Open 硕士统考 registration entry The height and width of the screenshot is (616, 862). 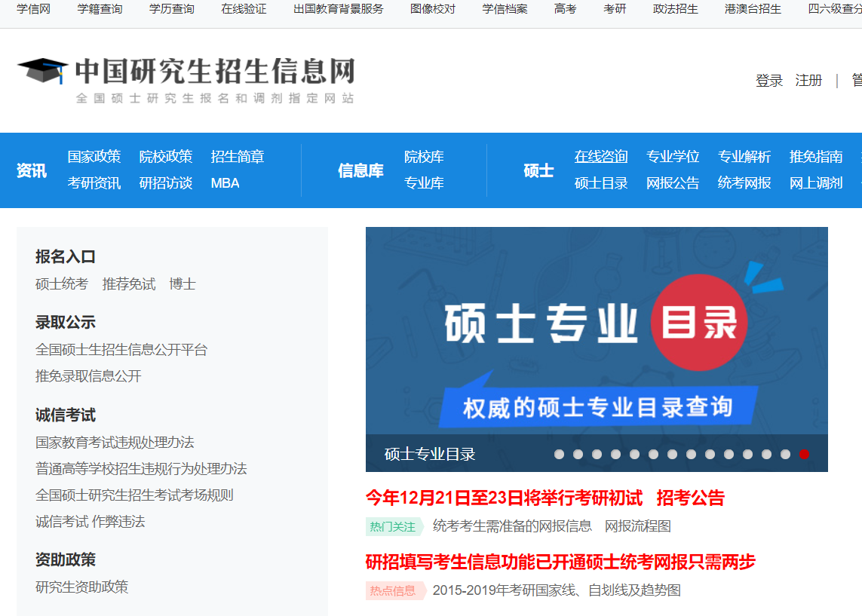(x=61, y=284)
